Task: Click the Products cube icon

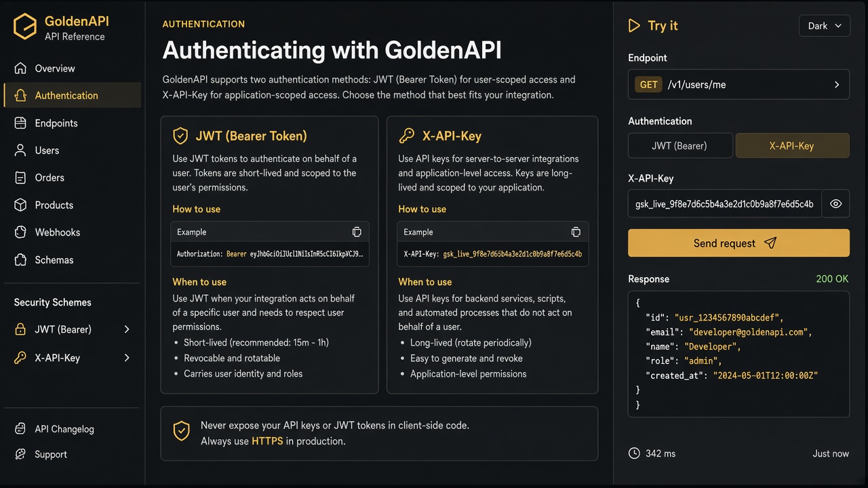Action: coord(21,205)
